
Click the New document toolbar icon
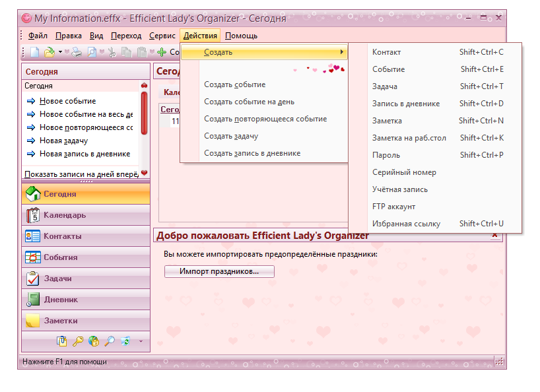35,52
